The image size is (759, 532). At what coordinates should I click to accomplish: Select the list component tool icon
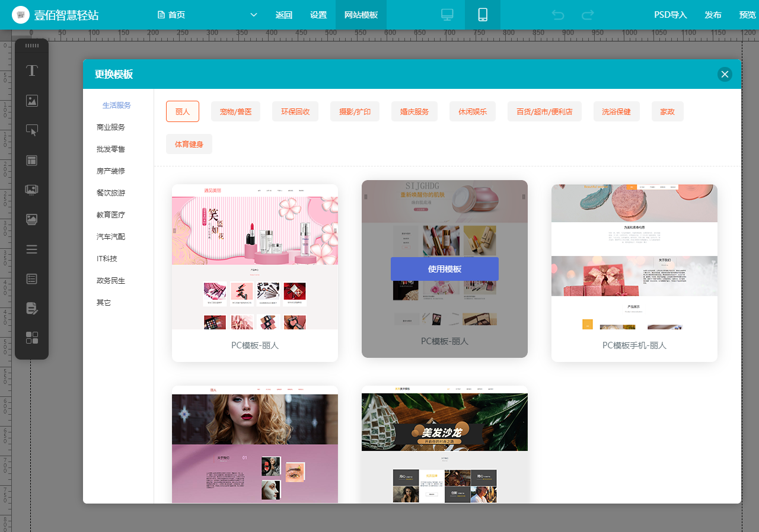[x=32, y=278]
